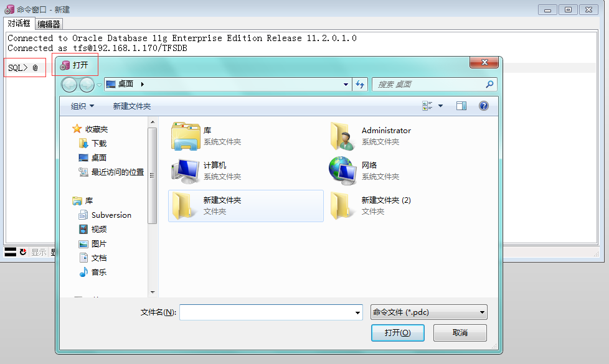Open 视频 library in navigation pane

pos(93,230)
